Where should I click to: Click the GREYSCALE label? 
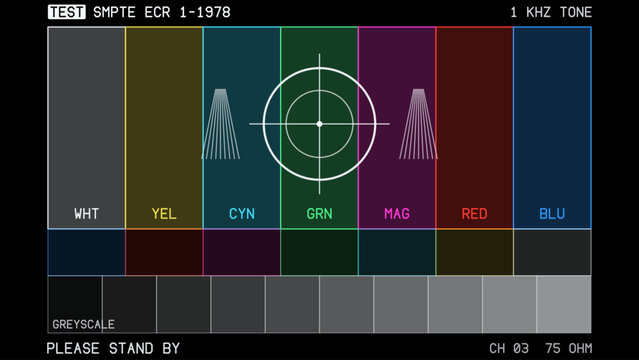click(x=84, y=325)
